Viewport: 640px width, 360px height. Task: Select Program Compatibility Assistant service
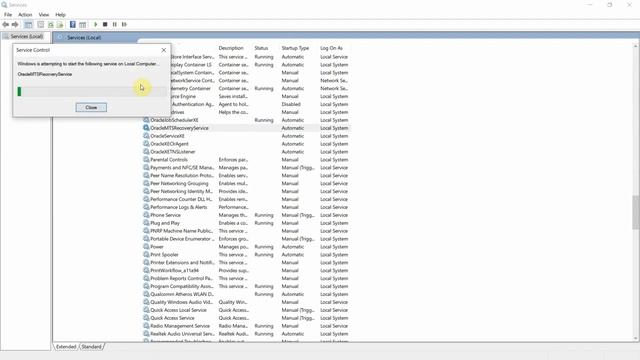coord(182,286)
